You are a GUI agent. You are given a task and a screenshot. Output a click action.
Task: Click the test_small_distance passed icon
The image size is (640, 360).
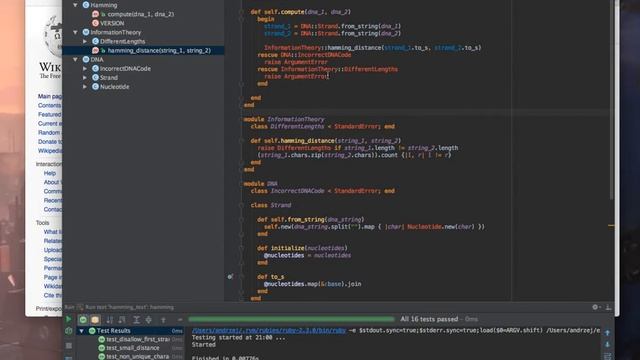click(101, 348)
